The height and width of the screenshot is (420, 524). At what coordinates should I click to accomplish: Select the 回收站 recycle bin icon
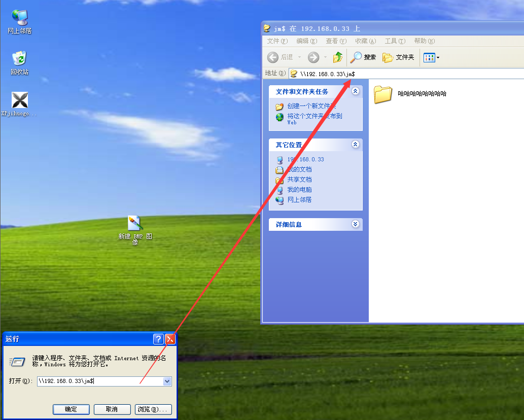[19, 63]
